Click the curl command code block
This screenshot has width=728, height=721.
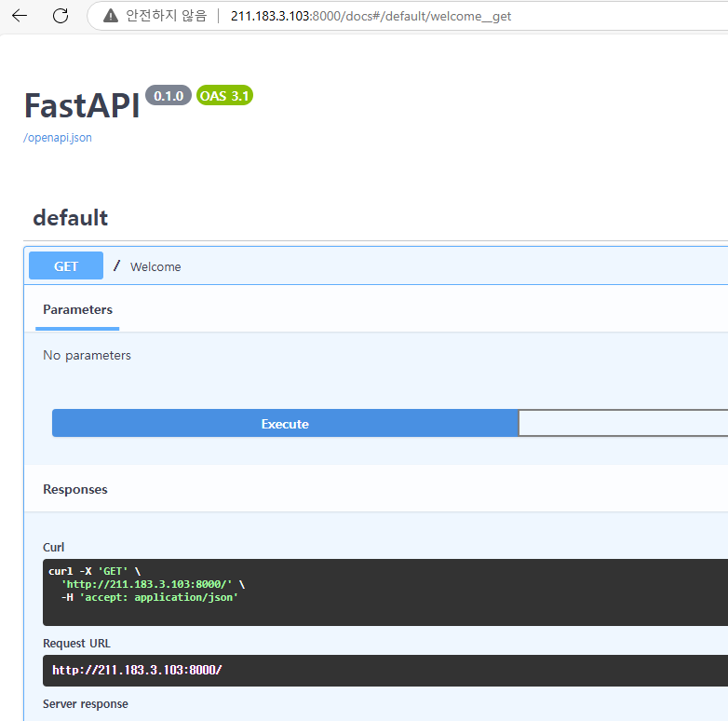click(385, 592)
